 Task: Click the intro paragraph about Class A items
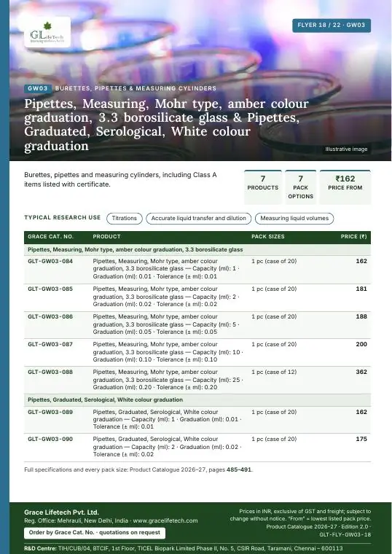point(120,179)
